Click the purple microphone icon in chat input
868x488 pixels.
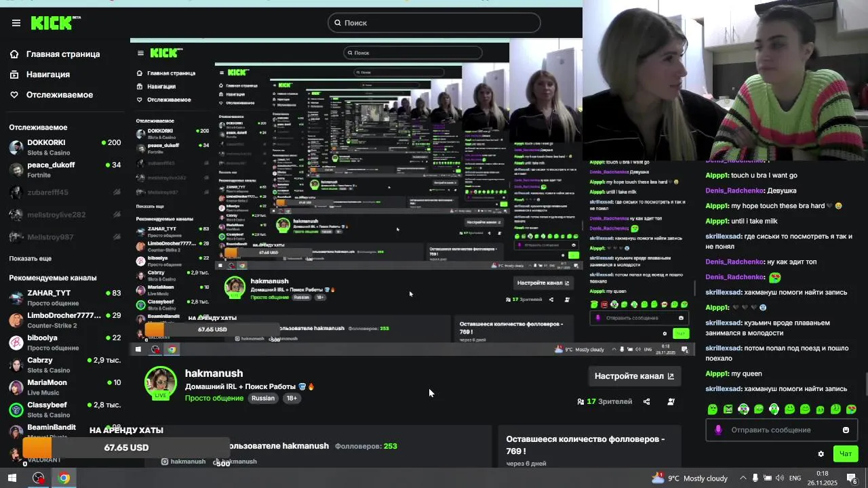(718, 430)
